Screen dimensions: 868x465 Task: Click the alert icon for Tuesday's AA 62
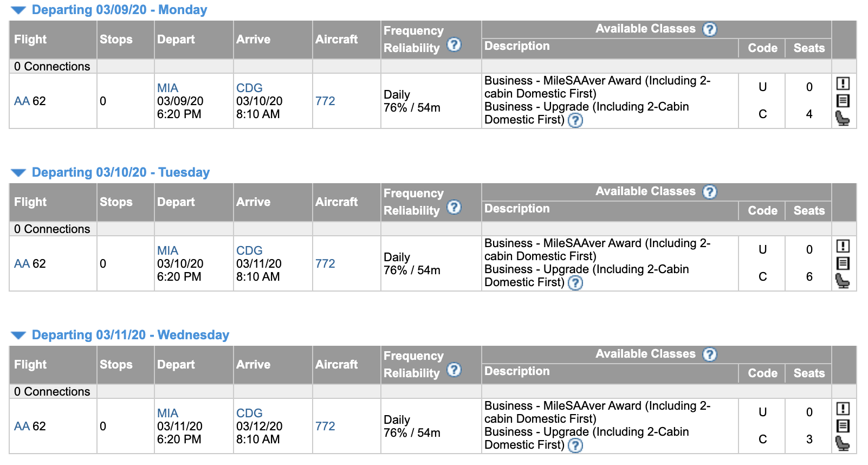pos(843,246)
